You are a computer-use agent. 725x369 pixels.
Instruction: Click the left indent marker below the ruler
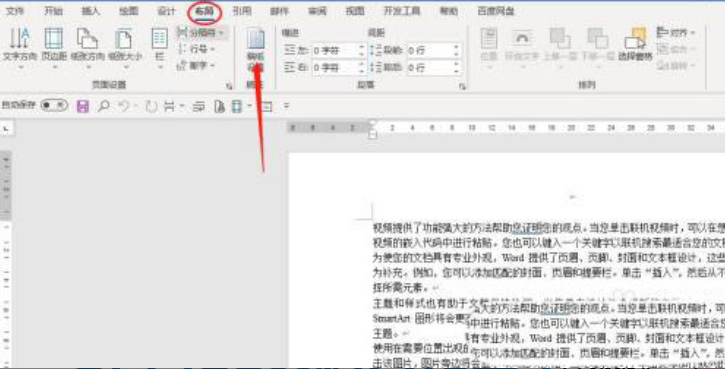click(x=373, y=135)
